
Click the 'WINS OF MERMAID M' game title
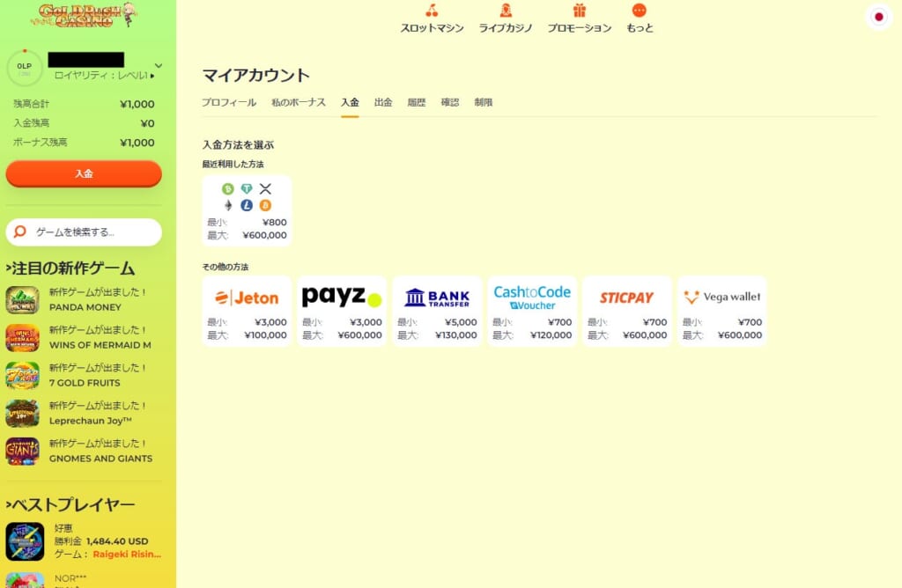(100, 345)
